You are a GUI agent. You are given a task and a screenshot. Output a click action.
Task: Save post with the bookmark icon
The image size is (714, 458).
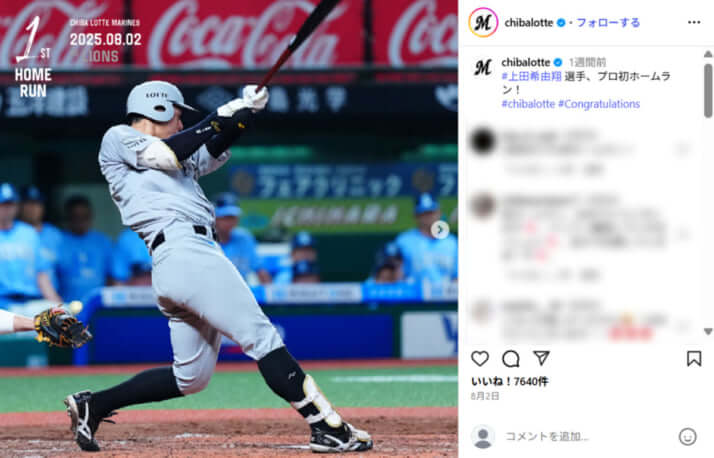(694, 359)
